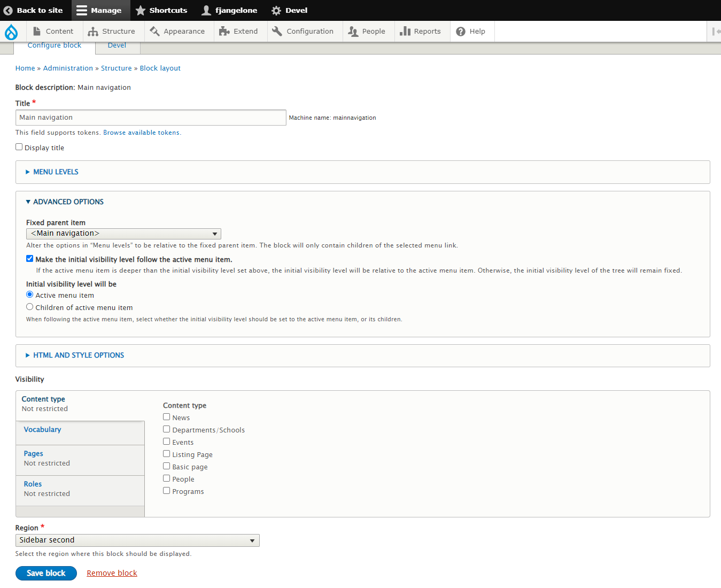Open the Browse available tokens link
Image resolution: width=721 pixels, height=588 pixels.
click(141, 132)
